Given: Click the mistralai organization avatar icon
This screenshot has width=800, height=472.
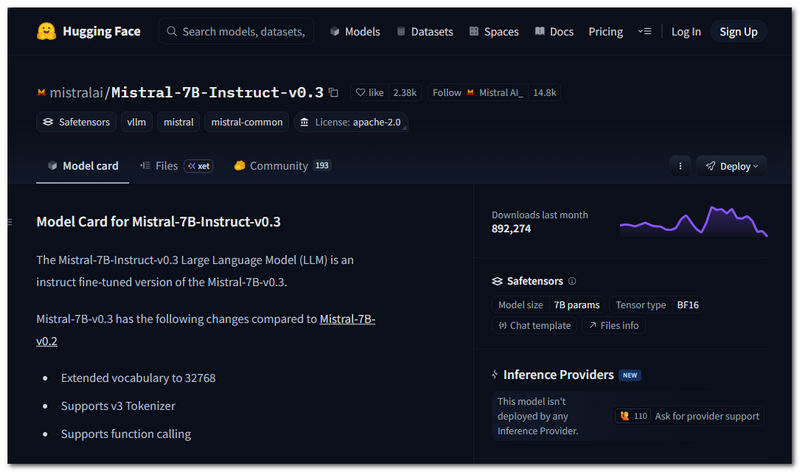Looking at the screenshot, I should (41, 92).
